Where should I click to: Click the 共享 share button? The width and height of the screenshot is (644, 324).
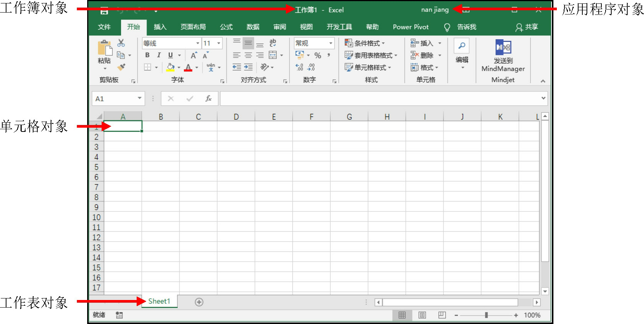[527, 27]
